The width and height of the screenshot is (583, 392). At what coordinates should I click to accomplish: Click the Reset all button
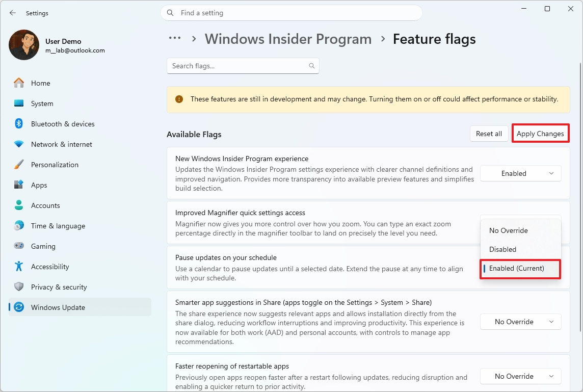[489, 134]
